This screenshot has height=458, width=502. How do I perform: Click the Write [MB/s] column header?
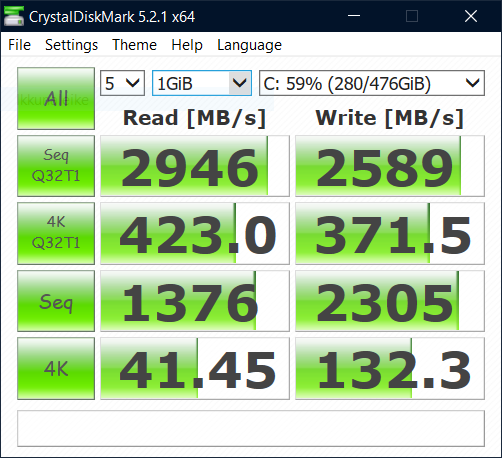coord(390,118)
